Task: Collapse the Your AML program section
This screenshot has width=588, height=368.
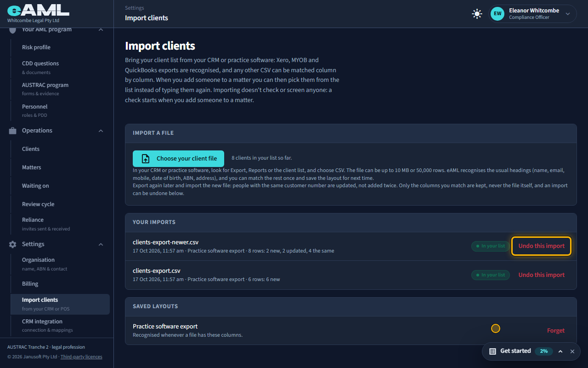Action: tap(101, 29)
